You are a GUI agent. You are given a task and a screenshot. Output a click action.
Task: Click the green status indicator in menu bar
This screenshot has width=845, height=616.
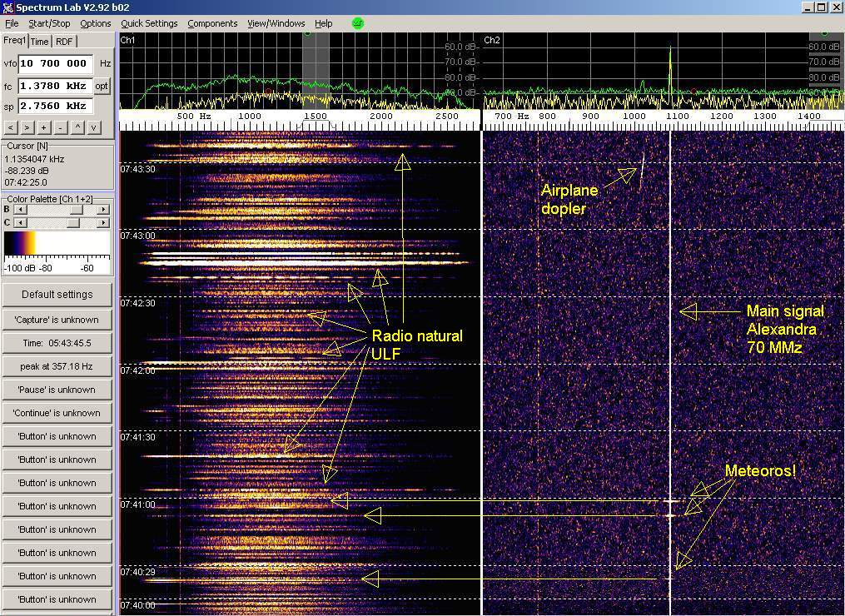358,23
